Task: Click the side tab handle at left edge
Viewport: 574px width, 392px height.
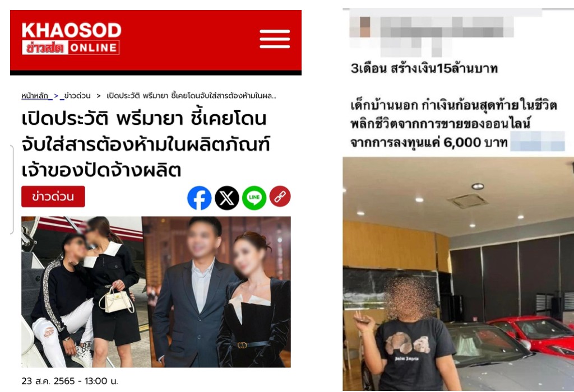Action: (11, 189)
